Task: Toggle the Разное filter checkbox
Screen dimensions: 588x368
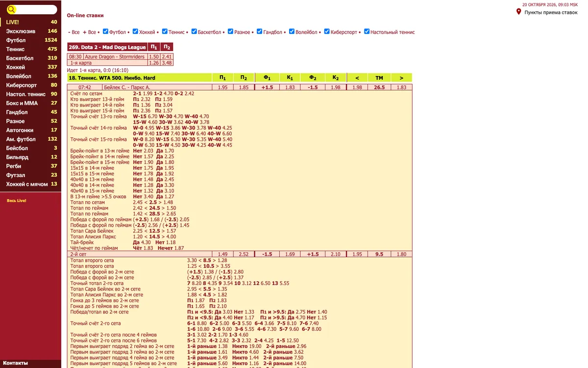Action: coord(230,32)
